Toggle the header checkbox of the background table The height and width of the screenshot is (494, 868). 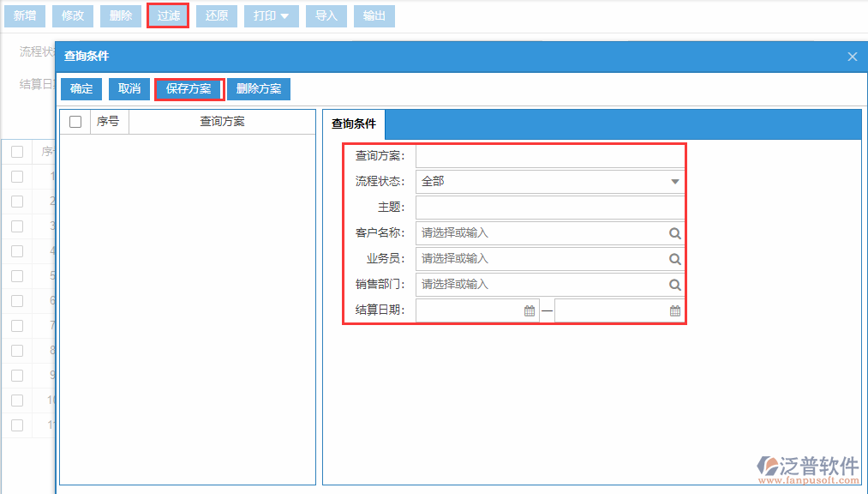16,151
